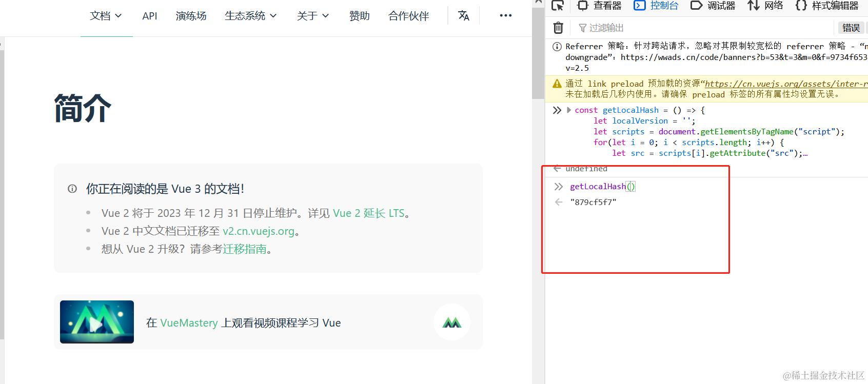Screen dimensions: 868x384
Task: Open the 网络 network tab
Action: tap(765, 6)
